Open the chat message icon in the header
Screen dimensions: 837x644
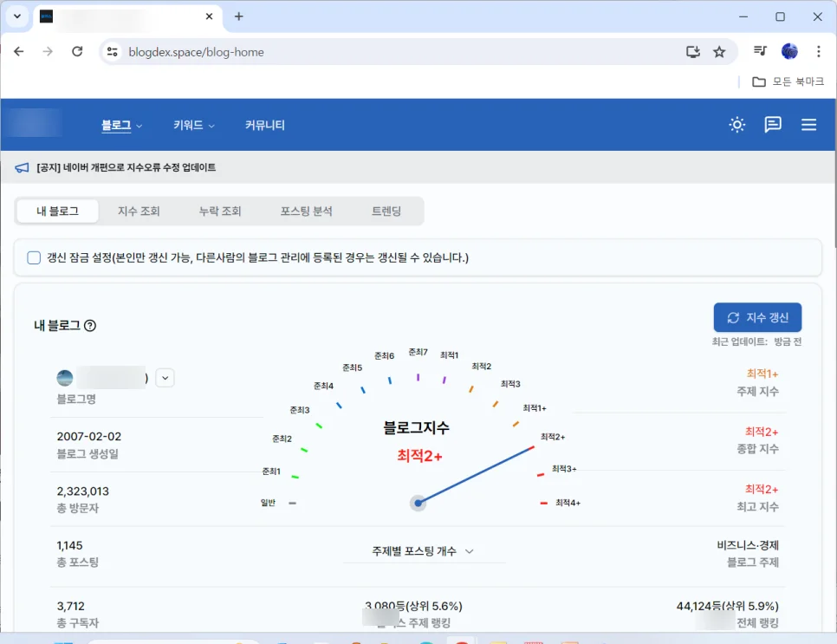click(773, 125)
